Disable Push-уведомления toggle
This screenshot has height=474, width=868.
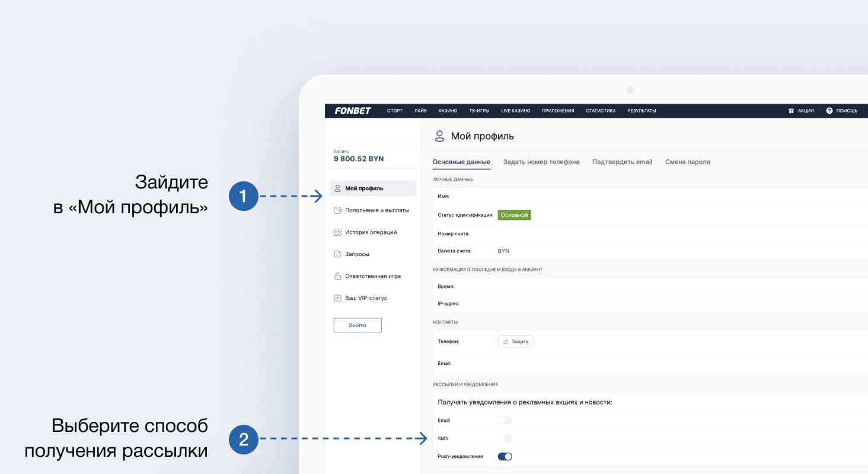coord(505,457)
